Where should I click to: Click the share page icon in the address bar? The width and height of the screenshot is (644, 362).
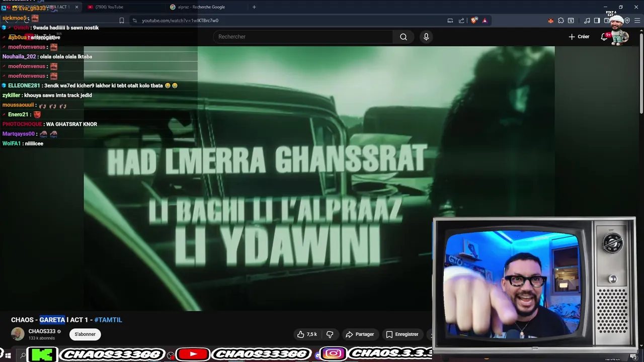[461, 21]
